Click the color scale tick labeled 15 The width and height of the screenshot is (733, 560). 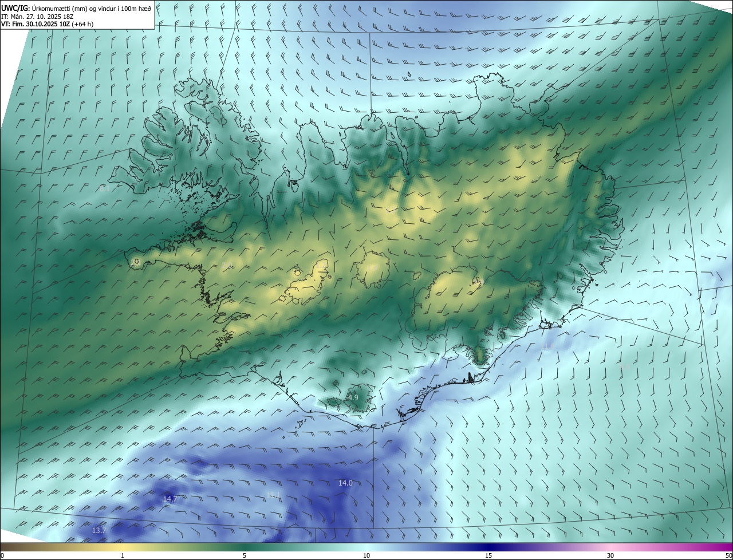pyautogui.click(x=488, y=555)
